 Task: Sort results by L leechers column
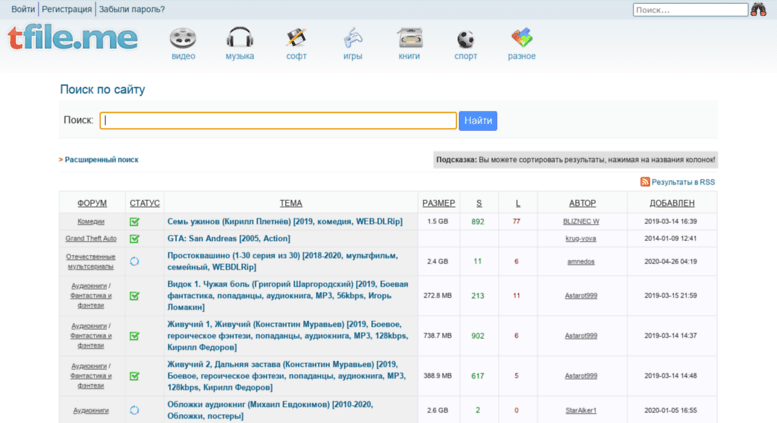coord(518,203)
